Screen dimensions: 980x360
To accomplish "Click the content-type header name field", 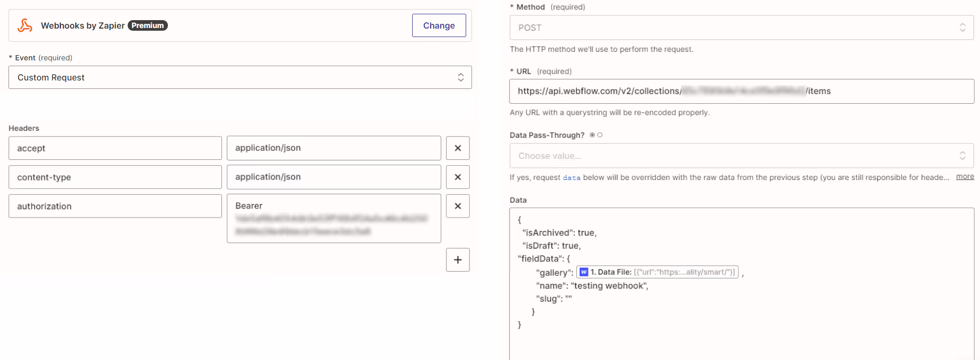I will coord(115,177).
